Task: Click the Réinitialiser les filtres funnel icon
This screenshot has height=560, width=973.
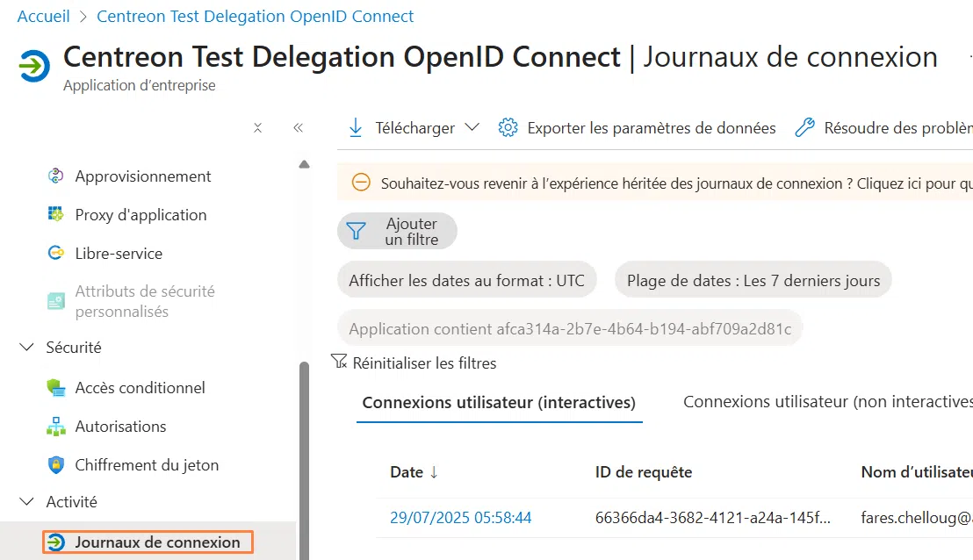Action: (x=338, y=361)
